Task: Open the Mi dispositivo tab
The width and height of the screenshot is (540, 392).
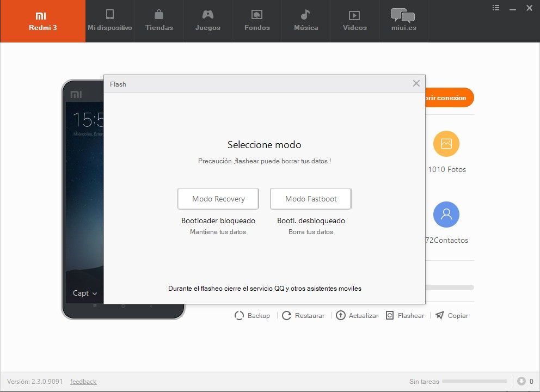Action: [x=110, y=21]
